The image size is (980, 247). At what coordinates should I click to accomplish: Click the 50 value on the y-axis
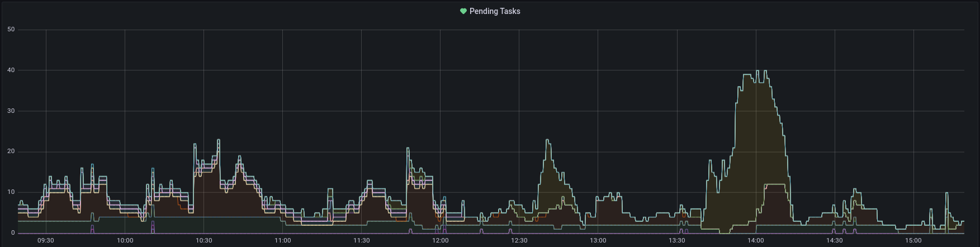(11, 30)
